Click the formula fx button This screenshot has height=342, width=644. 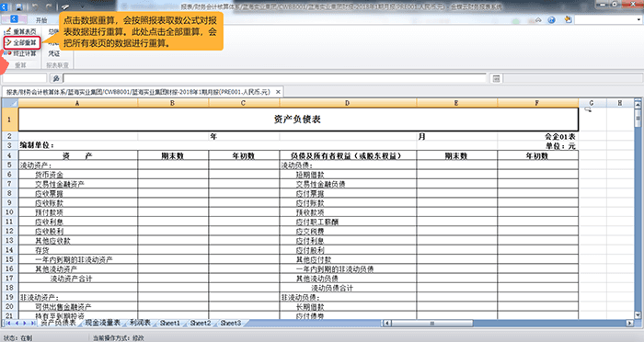point(56,78)
